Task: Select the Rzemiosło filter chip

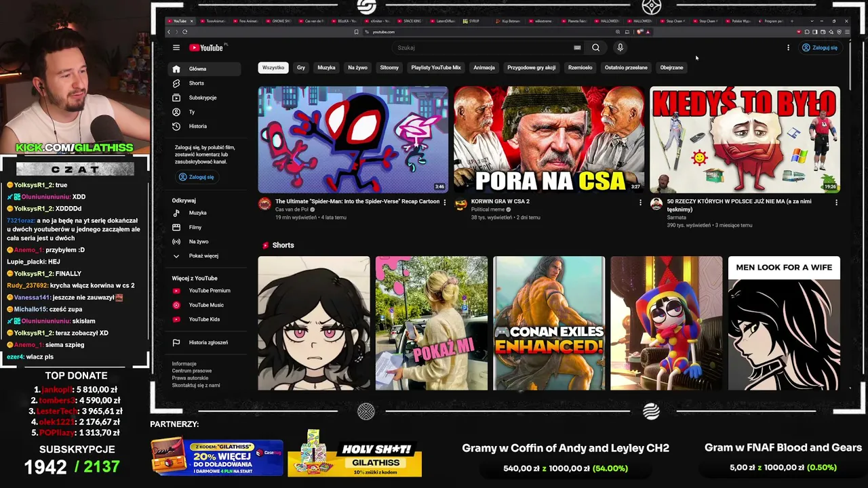Action: pyautogui.click(x=580, y=68)
